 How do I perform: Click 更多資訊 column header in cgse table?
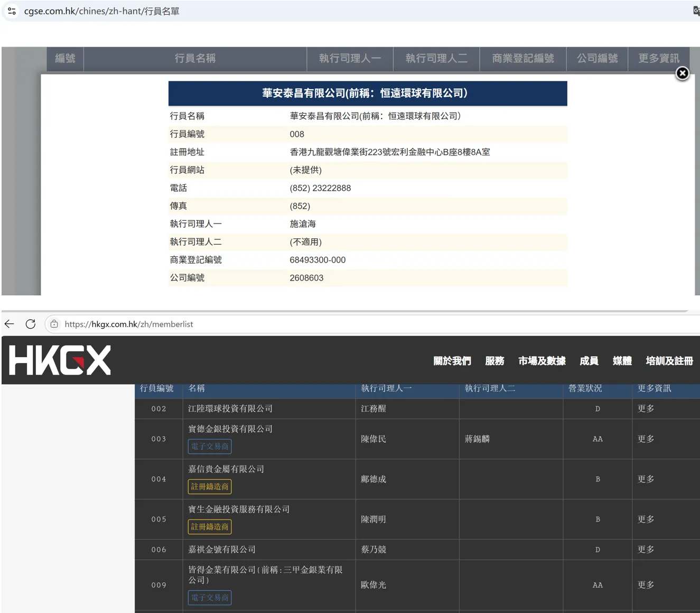[659, 59]
